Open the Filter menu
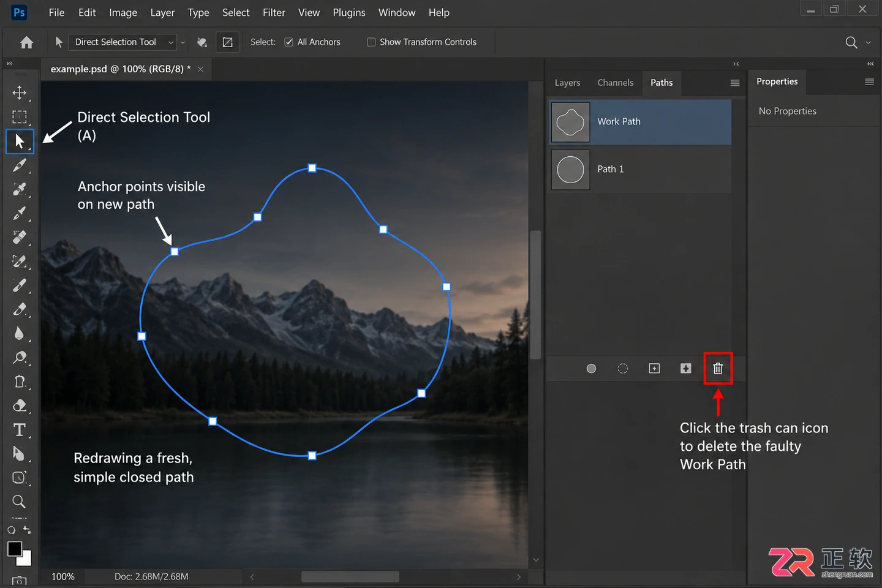The height and width of the screenshot is (588, 882). point(274,12)
